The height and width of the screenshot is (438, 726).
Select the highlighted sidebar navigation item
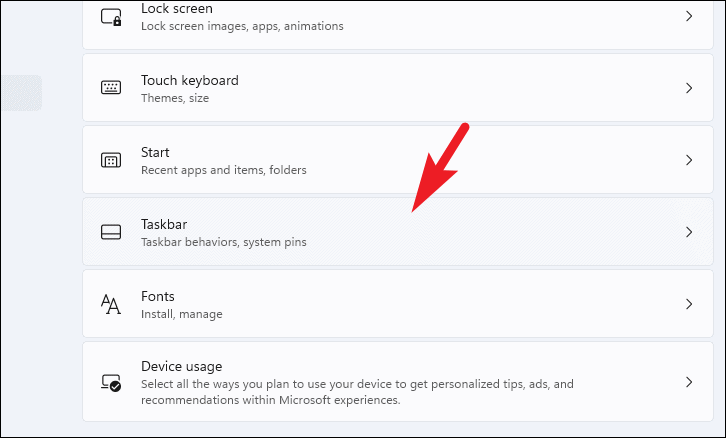(21, 93)
